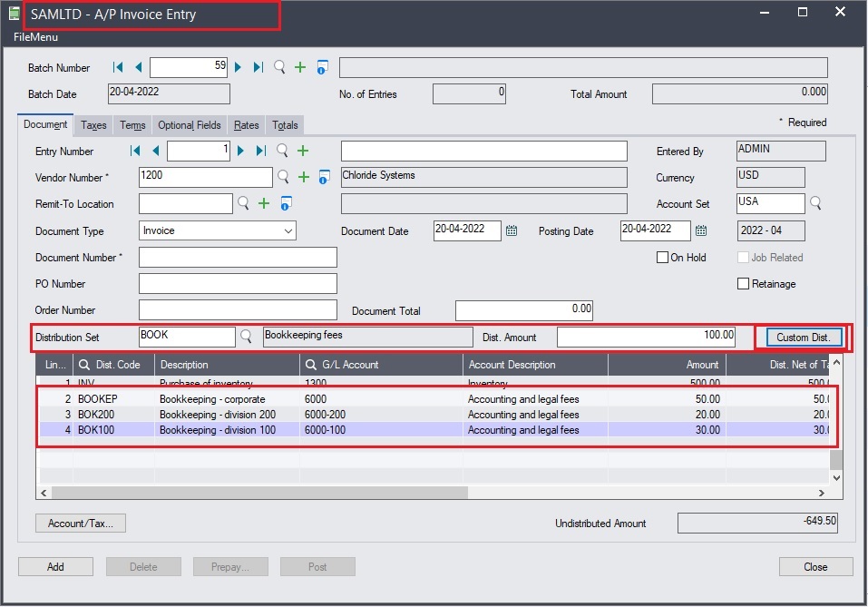Click the Add button
This screenshot has height=607, width=868.
tap(55, 566)
